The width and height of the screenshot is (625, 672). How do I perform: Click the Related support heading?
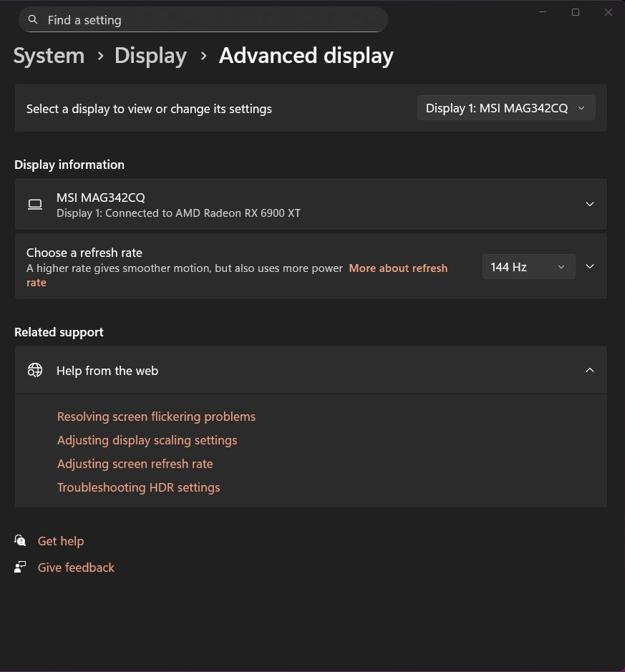pyautogui.click(x=59, y=332)
